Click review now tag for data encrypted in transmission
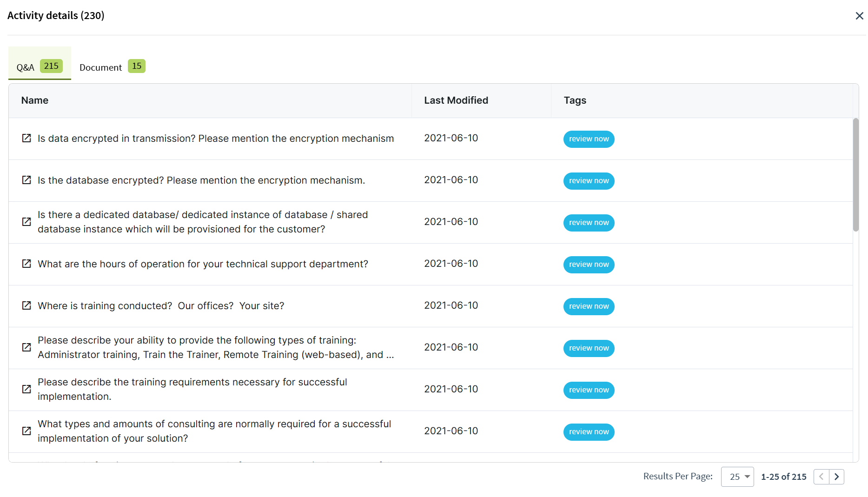868x497 pixels. (x=589, y=139)
